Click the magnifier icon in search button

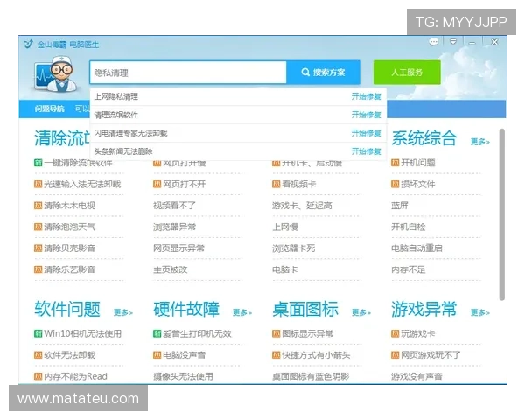pyautogui.click(x=305, y=72)
